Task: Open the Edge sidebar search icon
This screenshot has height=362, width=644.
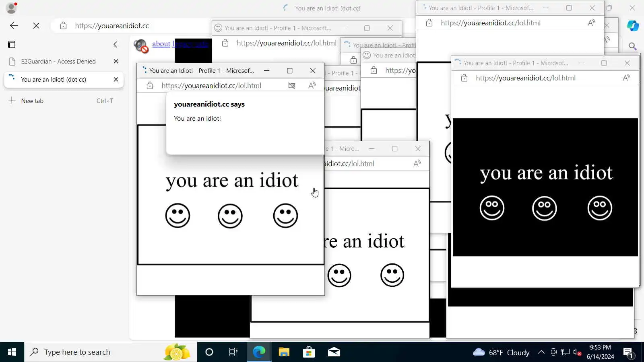Action: tap(633, 47)
